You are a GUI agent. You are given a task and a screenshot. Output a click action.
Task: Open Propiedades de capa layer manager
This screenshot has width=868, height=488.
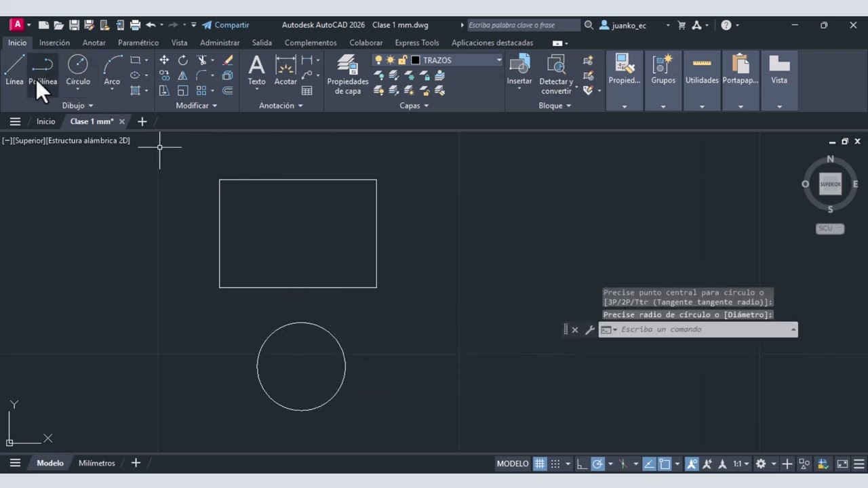(x=347, y=75)
